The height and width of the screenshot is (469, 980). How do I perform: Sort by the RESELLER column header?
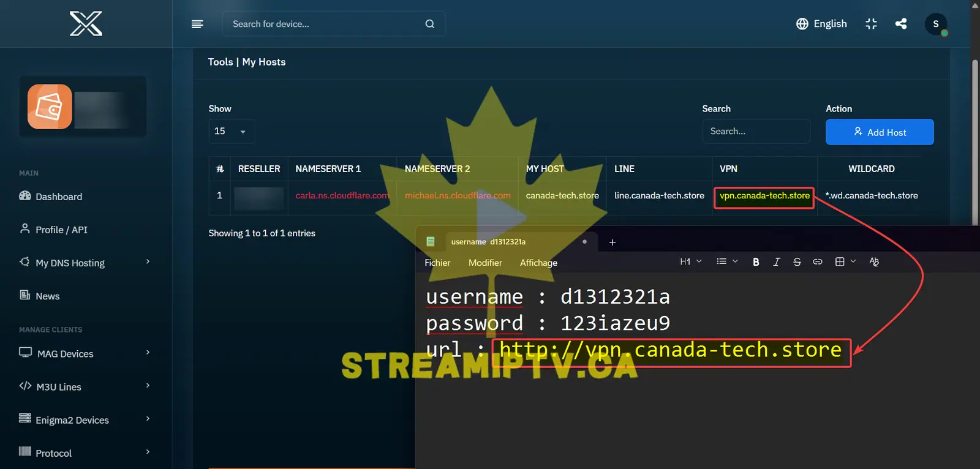[259, 169]
